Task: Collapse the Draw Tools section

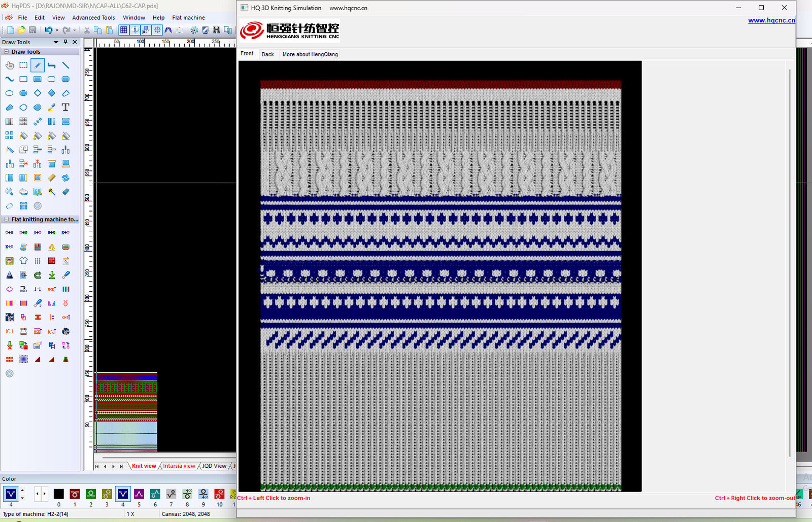Action: (6, 52)
